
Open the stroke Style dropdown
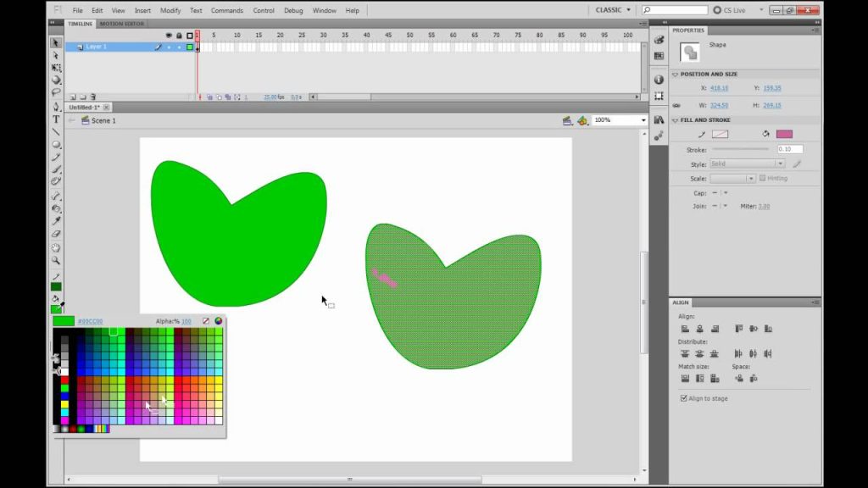[x=748, y=164]
